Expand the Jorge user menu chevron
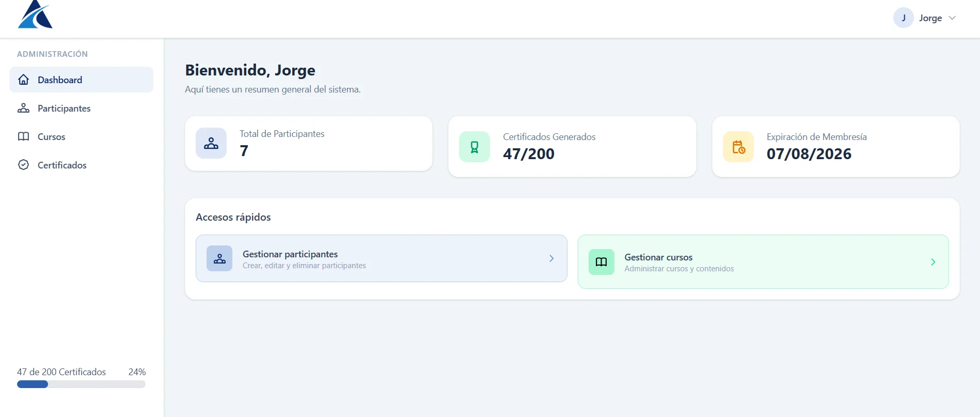This screenshot has height=417, width=980. click(x=952, y=18)
